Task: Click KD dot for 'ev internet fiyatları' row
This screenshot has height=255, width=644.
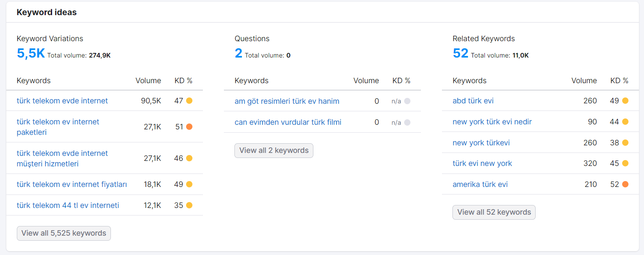Action: coord(189,184)
